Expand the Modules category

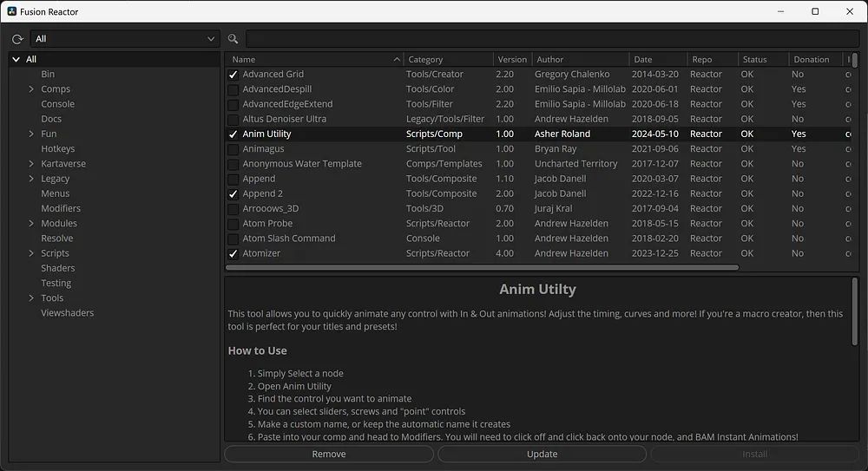click(x=31, y=224)
